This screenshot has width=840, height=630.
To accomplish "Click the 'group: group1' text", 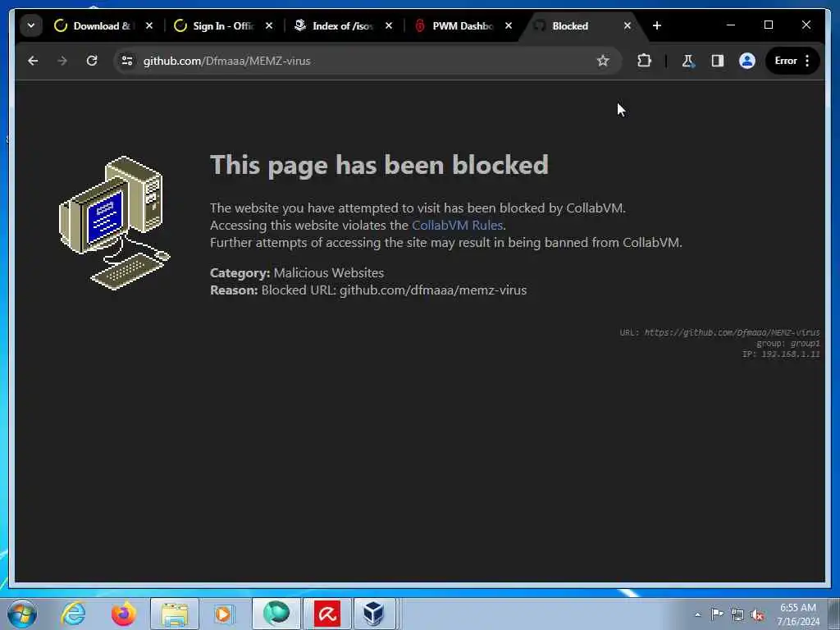I will click(x=788, y=344).
